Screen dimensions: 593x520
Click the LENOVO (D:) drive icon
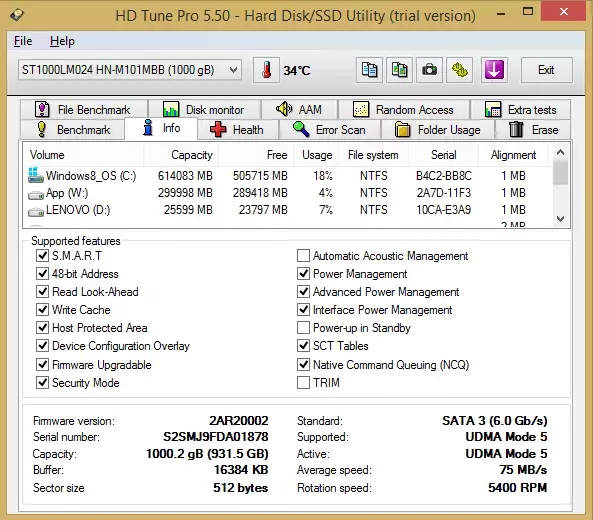pyautogui.click(x=36, y=212)
